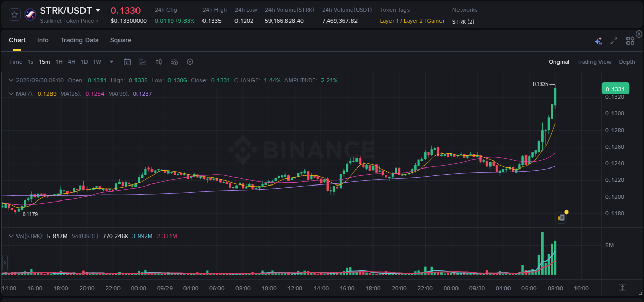Switch to the Depth chart view

[627, 62]
